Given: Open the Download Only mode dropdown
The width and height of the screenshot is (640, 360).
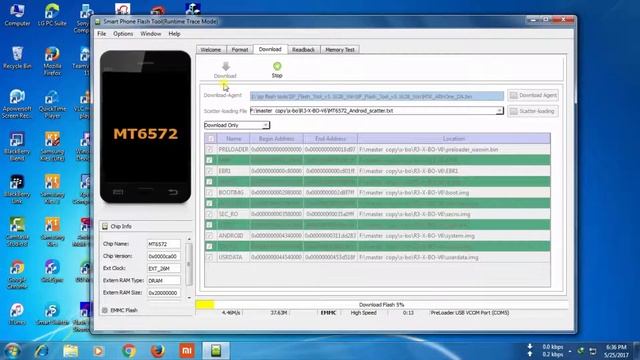Looking at the screenshot, I should 266,125.
